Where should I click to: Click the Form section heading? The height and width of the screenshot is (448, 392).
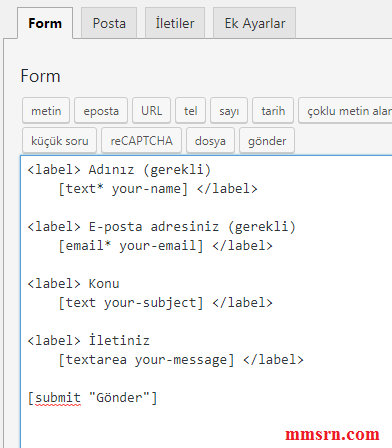(x=40, y=76)
